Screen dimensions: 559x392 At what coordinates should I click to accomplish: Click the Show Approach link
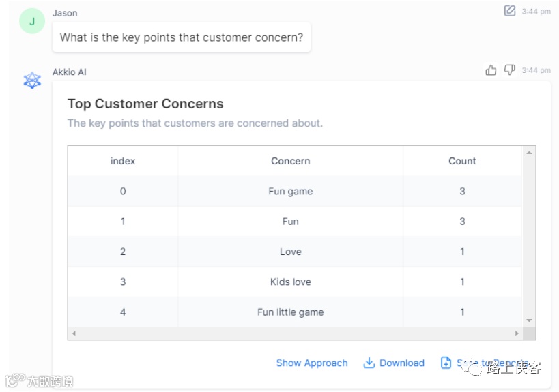pyautogui.click(x=312, y=363)
